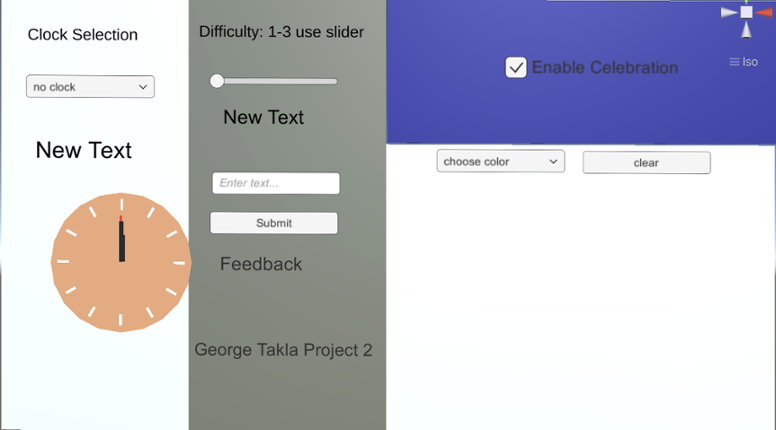Click the Submit button
The image size is (776, 430).
click(x=274, y=223)
